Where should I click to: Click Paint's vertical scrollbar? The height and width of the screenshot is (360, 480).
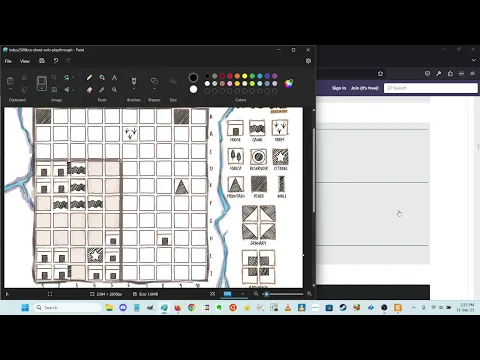pos(313,170)
